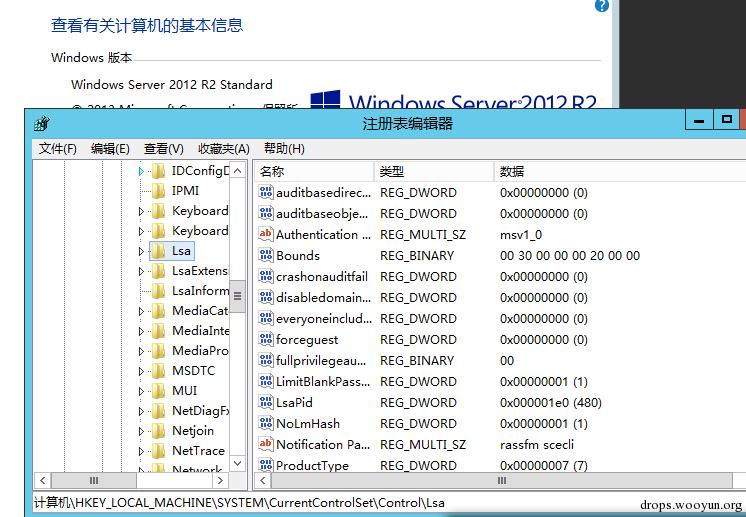
Task: Click tree pane scroll left arrow
Action: click(43, 480)
